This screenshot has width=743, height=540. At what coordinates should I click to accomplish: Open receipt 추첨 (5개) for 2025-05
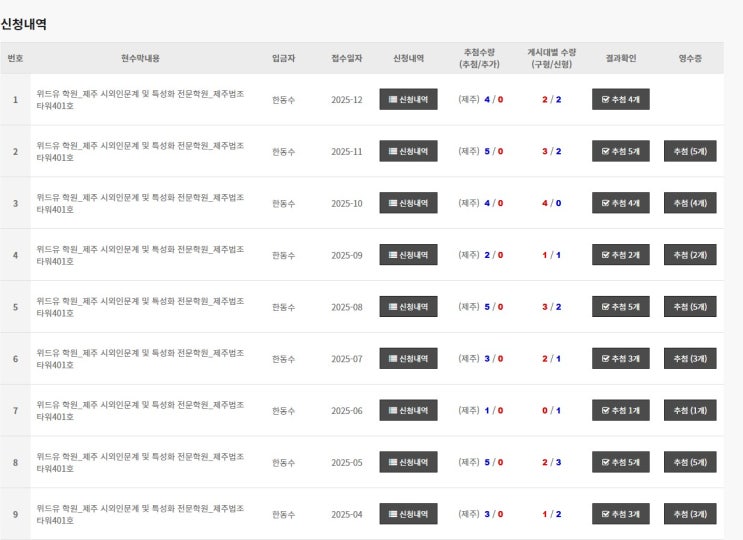pos(690,462)
